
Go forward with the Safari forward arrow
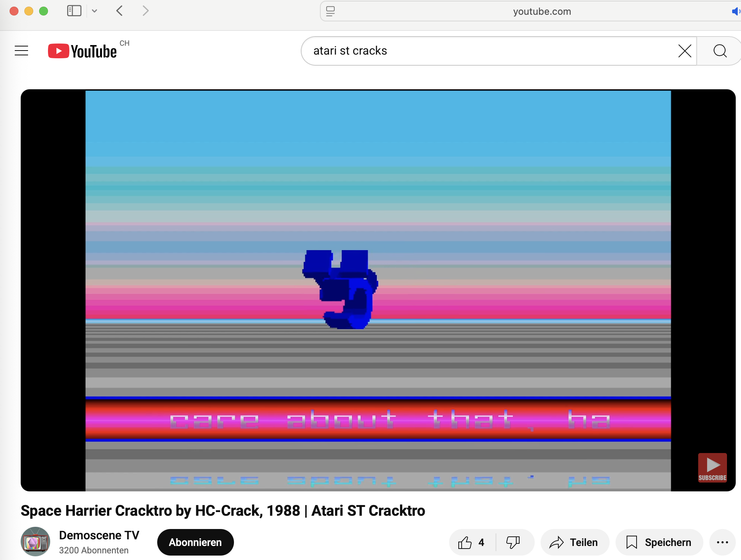(145, 11)
